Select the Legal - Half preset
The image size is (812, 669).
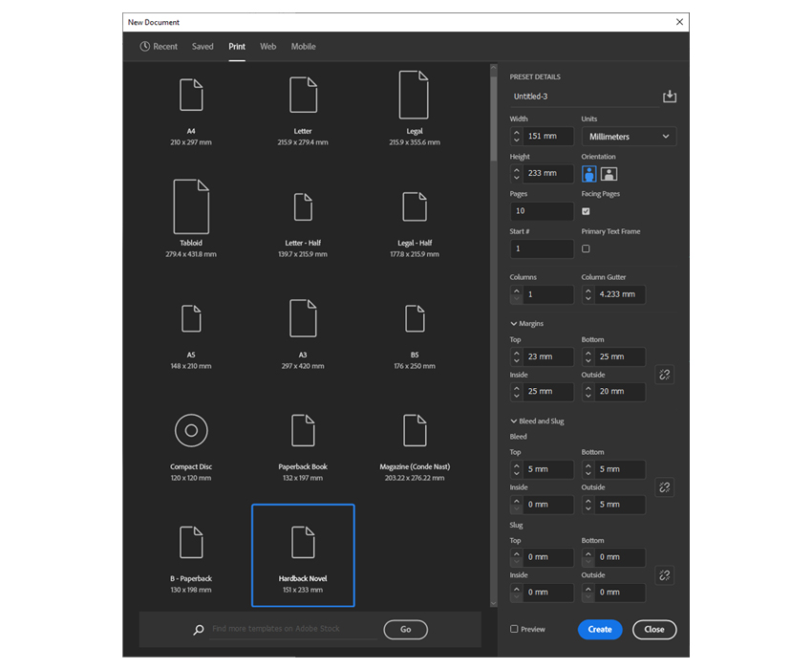(415, 206)
